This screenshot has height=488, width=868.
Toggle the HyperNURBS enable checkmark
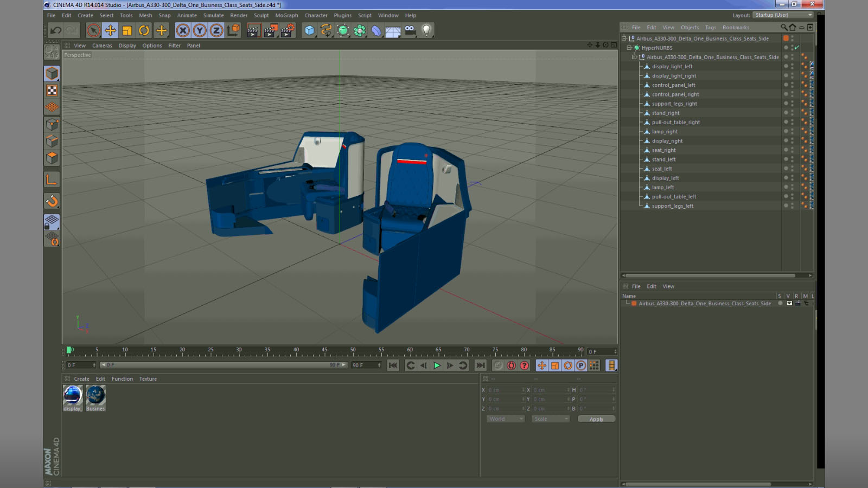pos(797,48)
